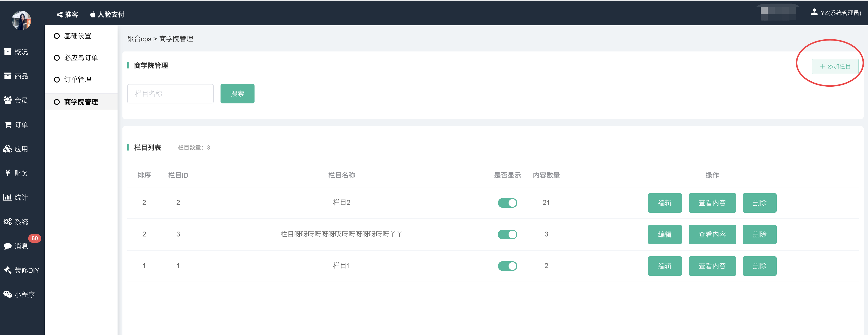The height and width of the screenshot is (335, 868).
Task: Toggle display switch for 栏目2 row
Action: (x=507, y=203)
